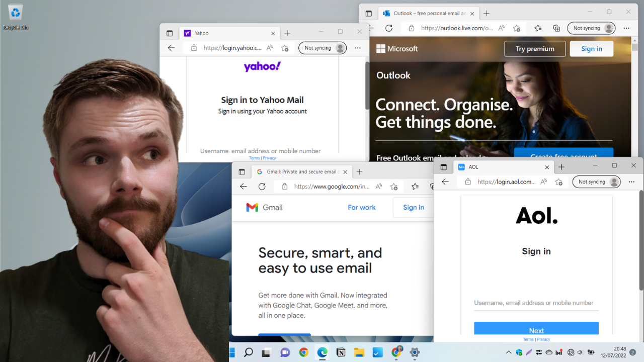The image size is (644, 362).
Task: Open the Favorites list in the Outlook window
Action: click(x=538, y=28)
